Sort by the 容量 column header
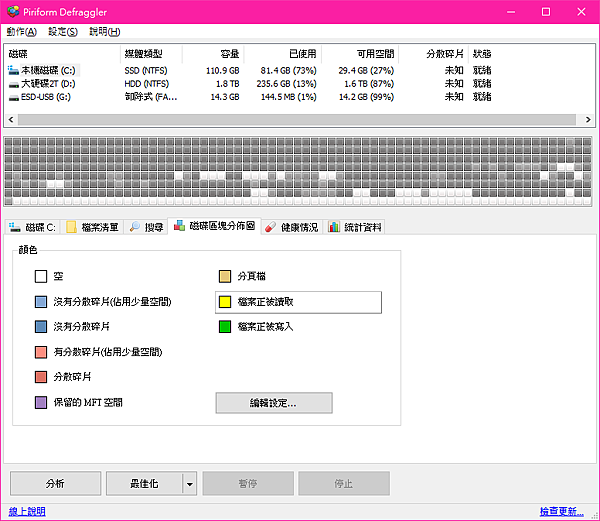 point(213,54)
